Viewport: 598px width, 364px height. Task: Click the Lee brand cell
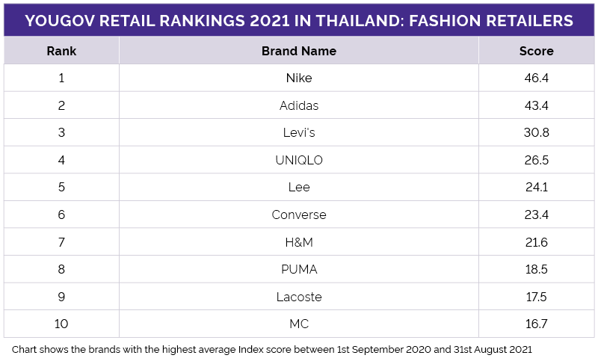point(298,187)
